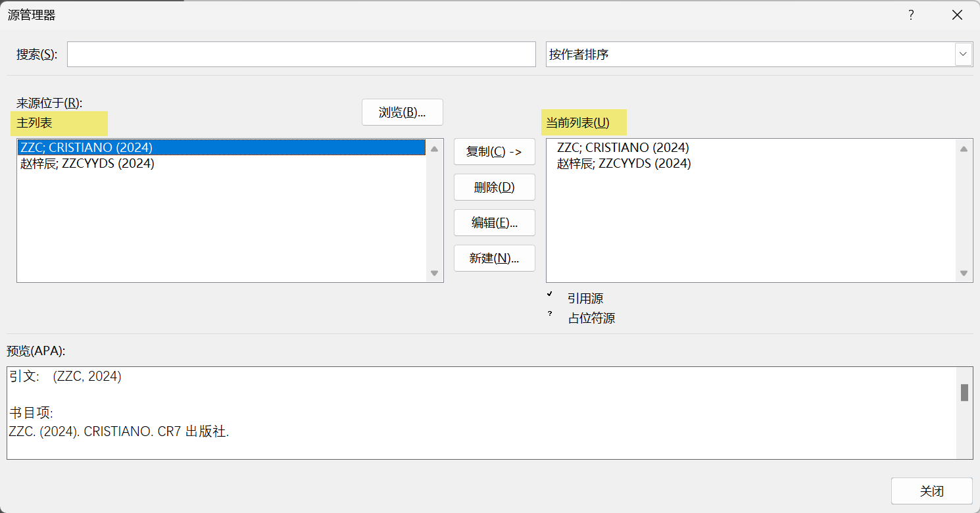Click the sort dropdown arrow chevron

click(964, 55)
